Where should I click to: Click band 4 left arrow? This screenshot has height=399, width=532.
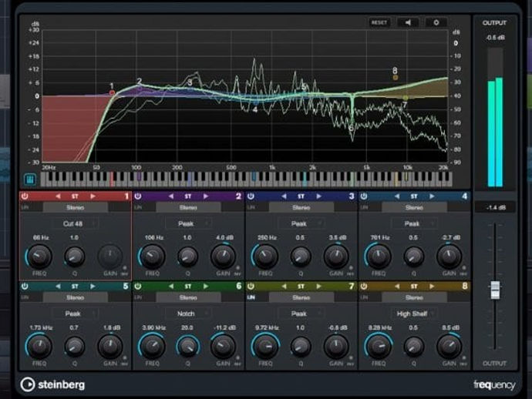[397, 196]
